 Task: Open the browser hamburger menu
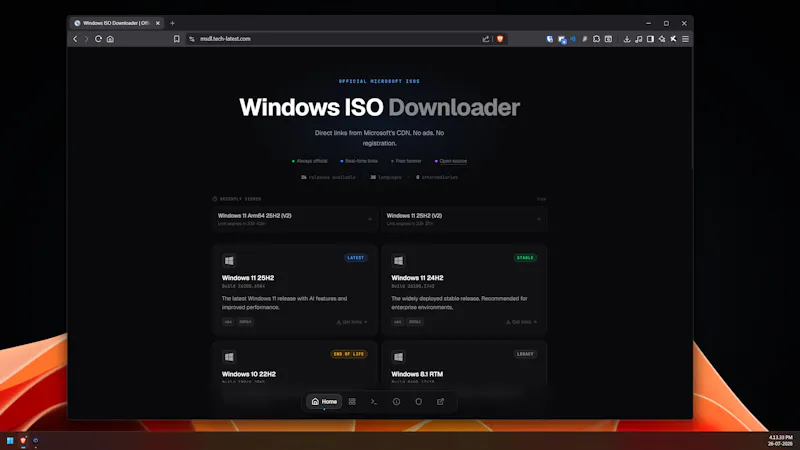point(686,39)
